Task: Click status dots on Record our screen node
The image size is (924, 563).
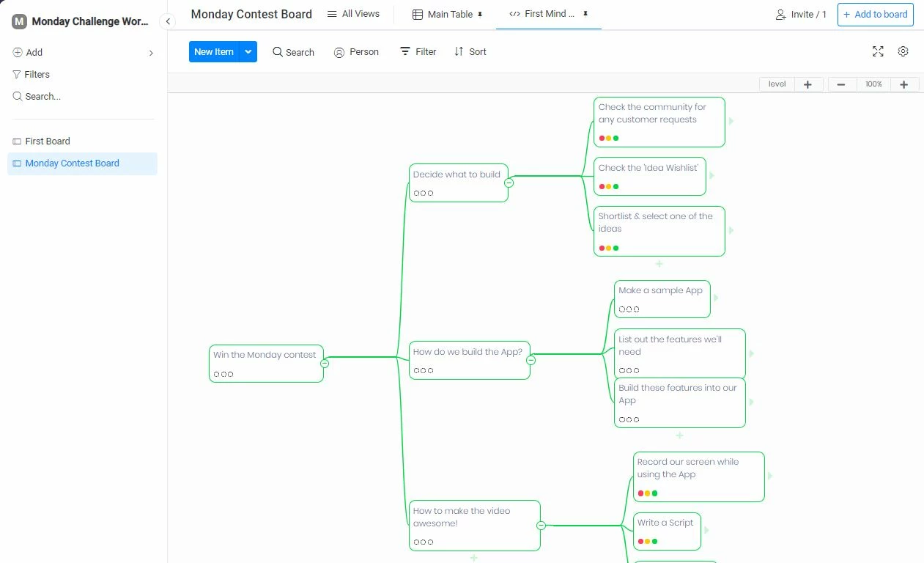Action: pos(648,493)
